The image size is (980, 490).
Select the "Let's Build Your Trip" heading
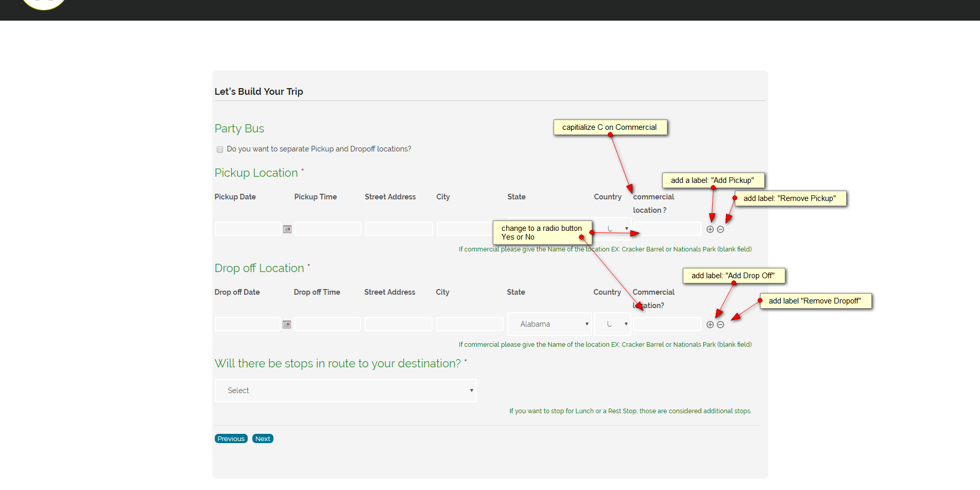click(259, 92)
